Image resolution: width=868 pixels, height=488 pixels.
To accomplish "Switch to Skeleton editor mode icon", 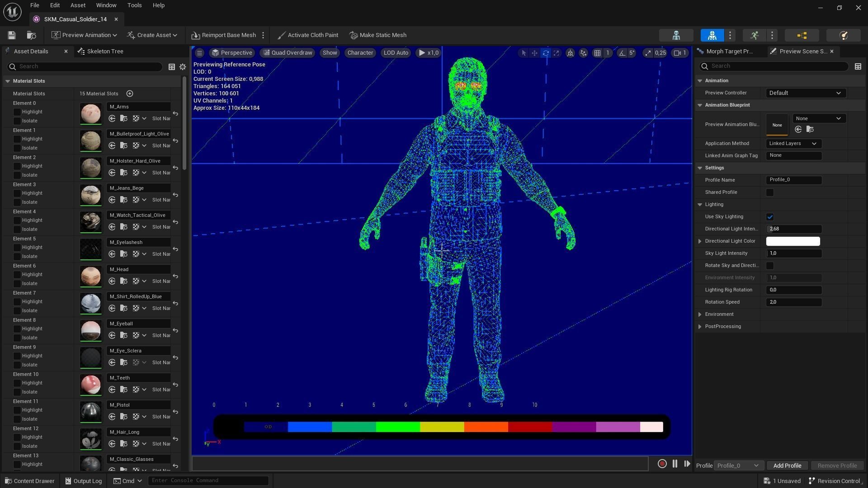I will pyautogui.click(x=676, y=35).
